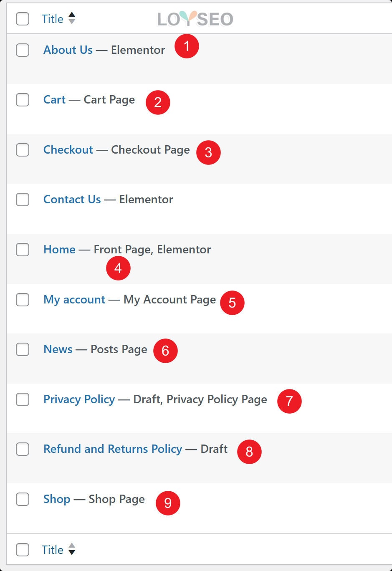The image size is (392, 571).
Task: Click the Shop page title link
Action: pos(57,499)
